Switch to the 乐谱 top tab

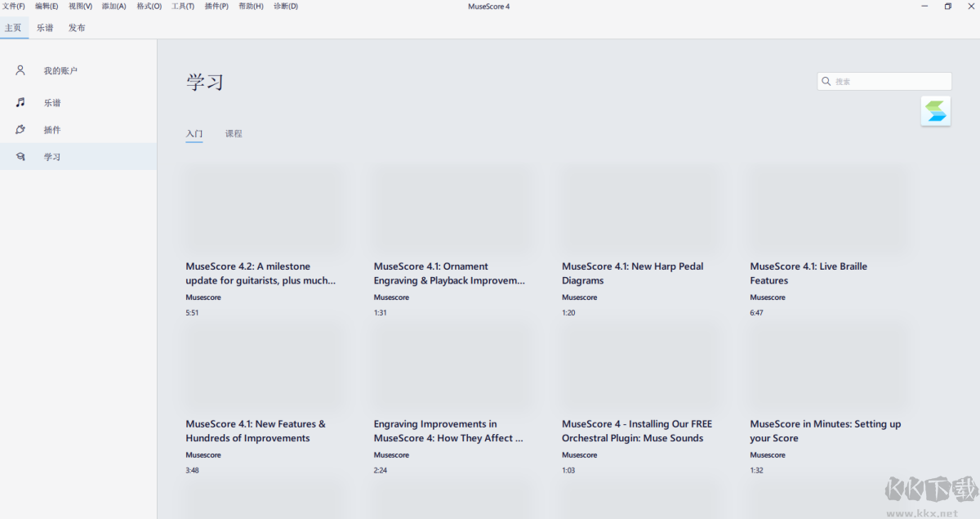[x=45, y=28]
